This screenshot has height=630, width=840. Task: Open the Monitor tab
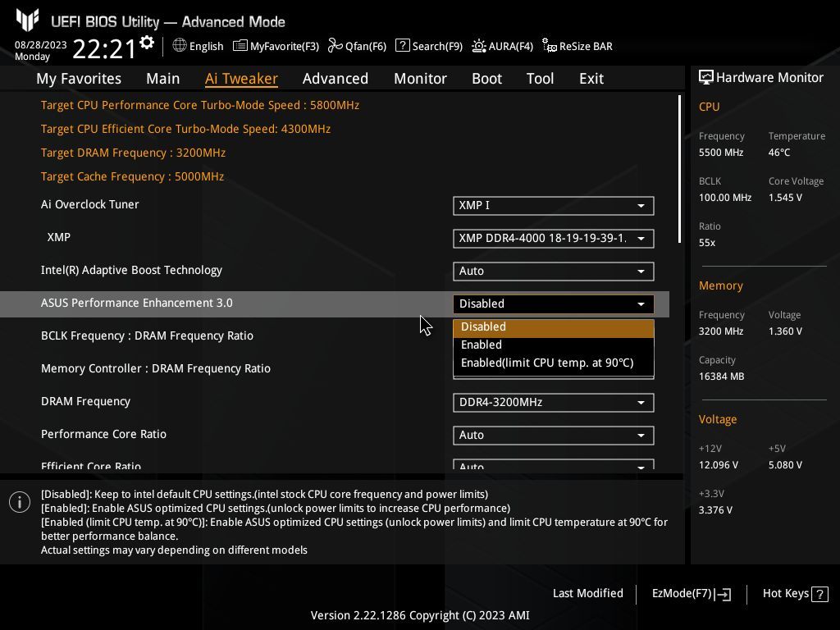click(421, 79)
